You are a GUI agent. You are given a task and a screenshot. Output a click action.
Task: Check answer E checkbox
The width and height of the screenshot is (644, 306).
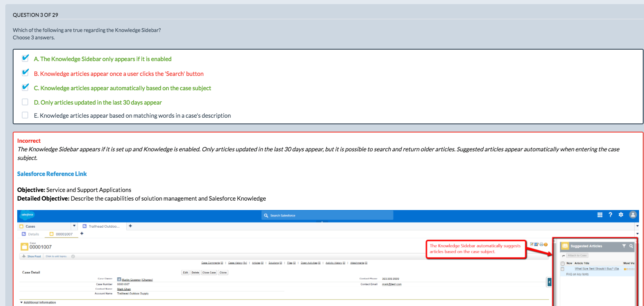25,115
